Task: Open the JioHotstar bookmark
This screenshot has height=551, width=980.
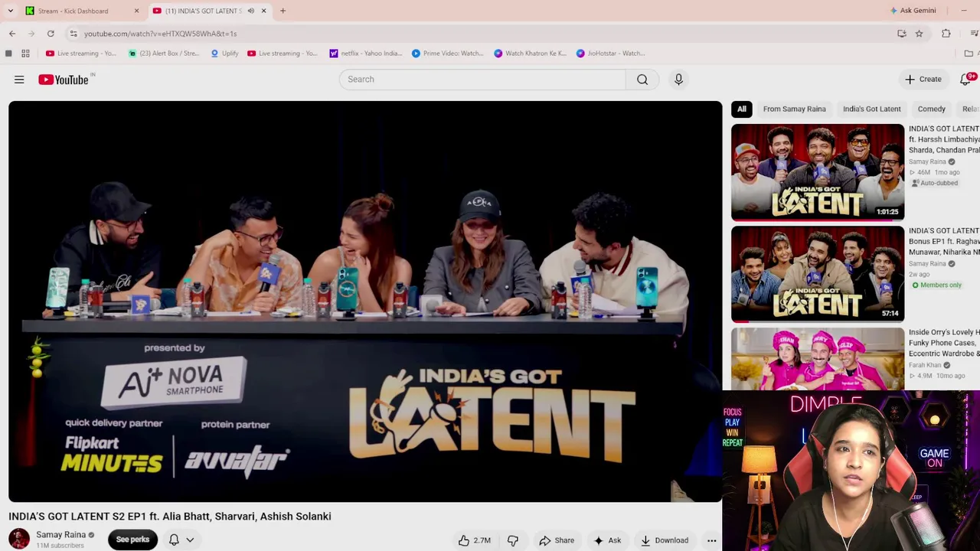Action: tap(611, 54)
